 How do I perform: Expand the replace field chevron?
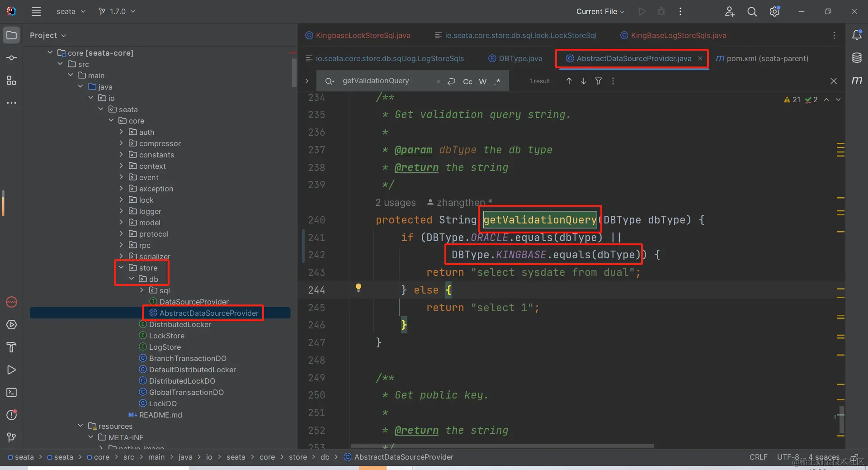point(307,81)
